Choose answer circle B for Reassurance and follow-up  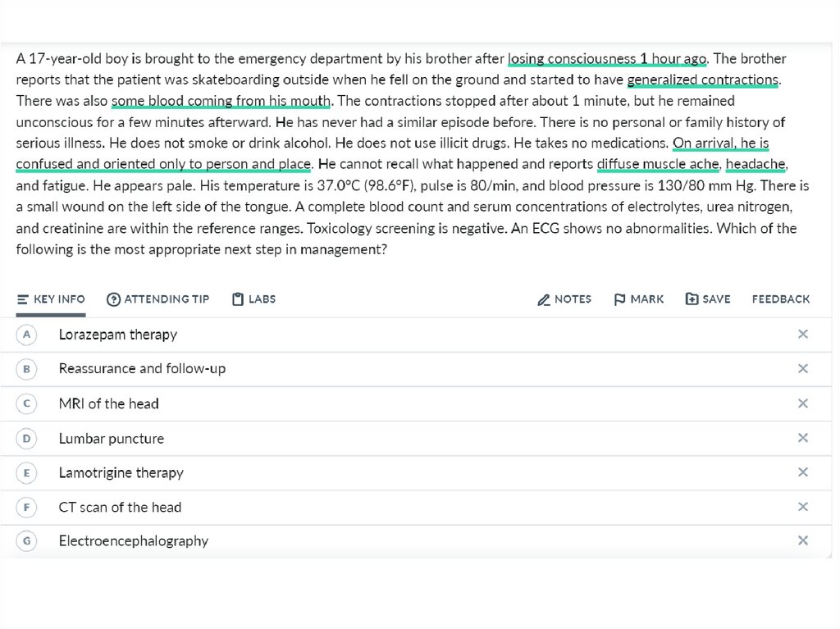click(27, 369)
